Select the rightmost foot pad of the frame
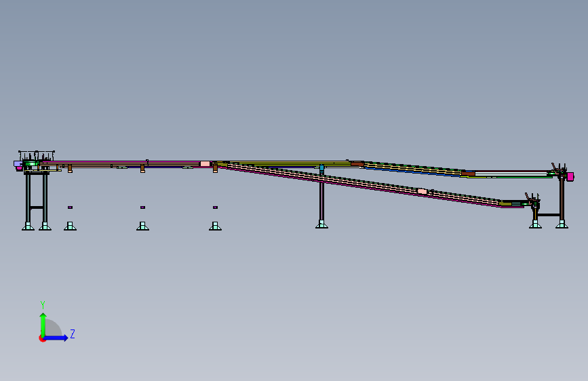 click(562, 224)
